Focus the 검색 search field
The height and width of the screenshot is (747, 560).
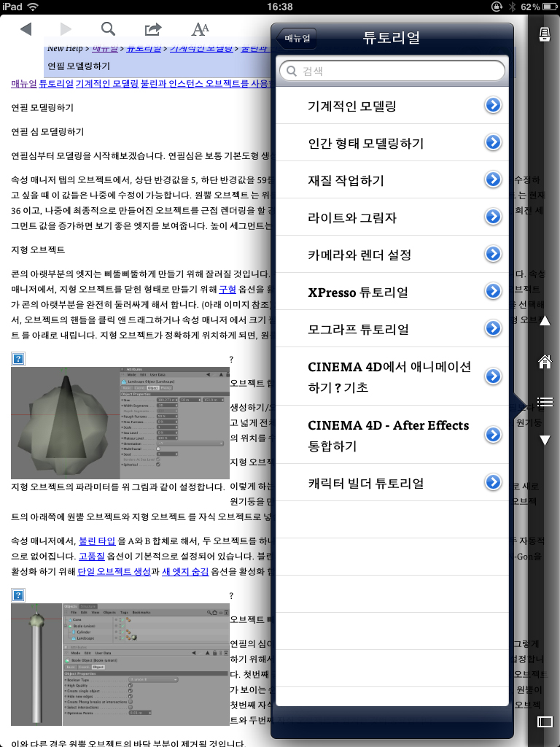click(x=392, y=71)
